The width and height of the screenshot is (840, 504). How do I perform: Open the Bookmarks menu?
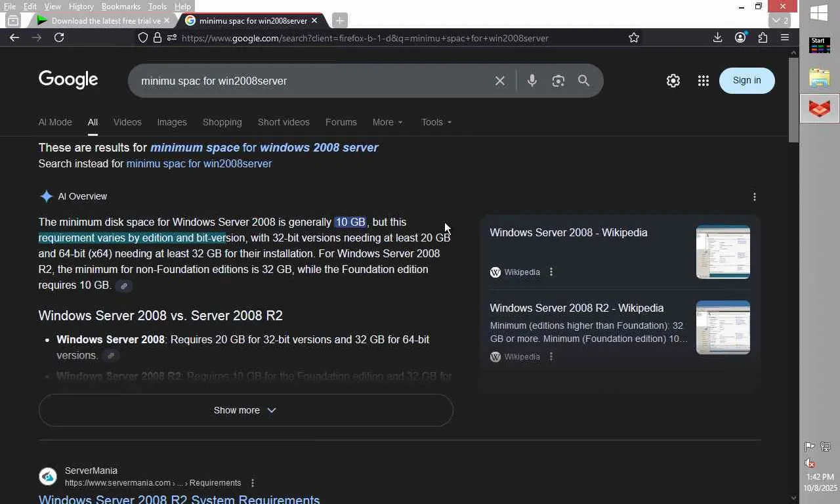pos(121,7)
